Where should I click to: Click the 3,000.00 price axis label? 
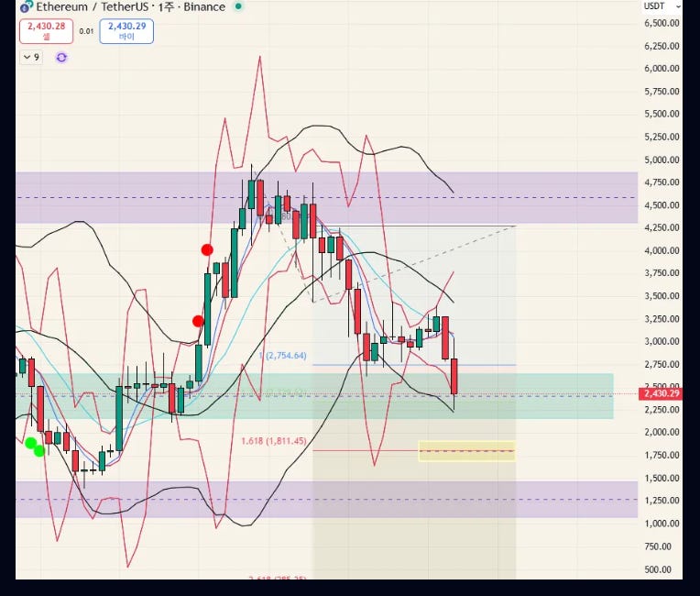pyautogui.click(x=662, y=341)
